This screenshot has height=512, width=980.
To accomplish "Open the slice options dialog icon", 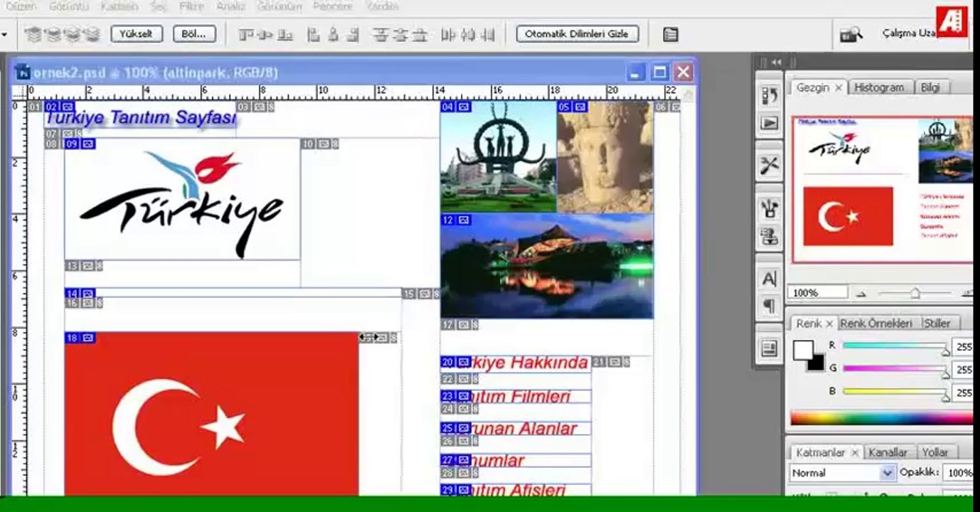I will tap(670, 34).
